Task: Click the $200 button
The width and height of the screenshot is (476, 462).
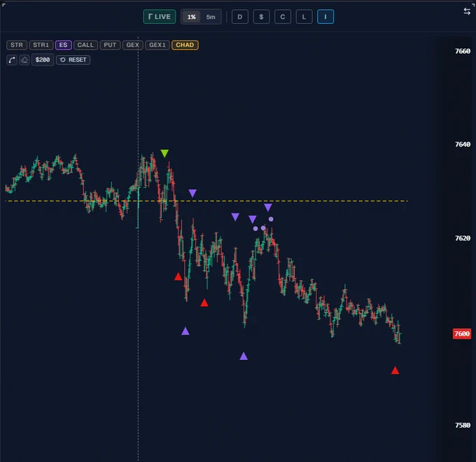Action: click(43, 59)
